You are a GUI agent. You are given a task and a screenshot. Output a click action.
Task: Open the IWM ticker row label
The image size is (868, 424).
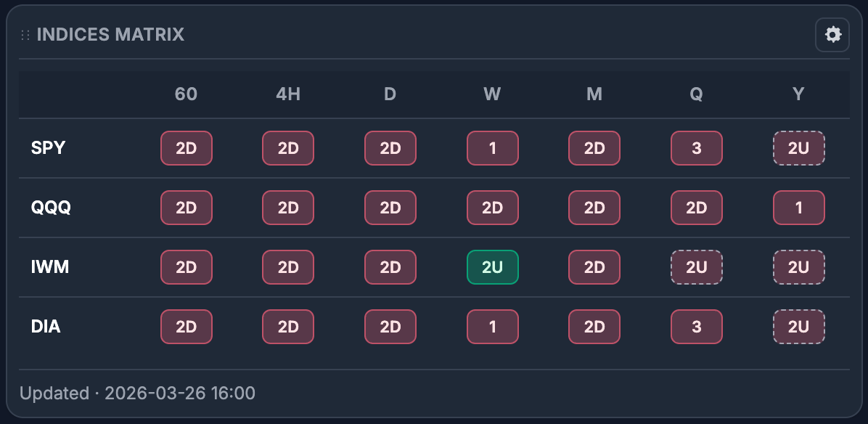pyautogui.click(x=50, y=267)
